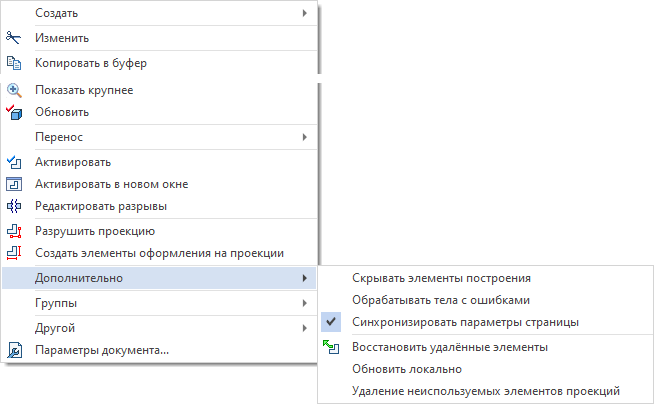Open the Перенос submenu
This screenshot has height=404, width=654.
pos(304,137)
